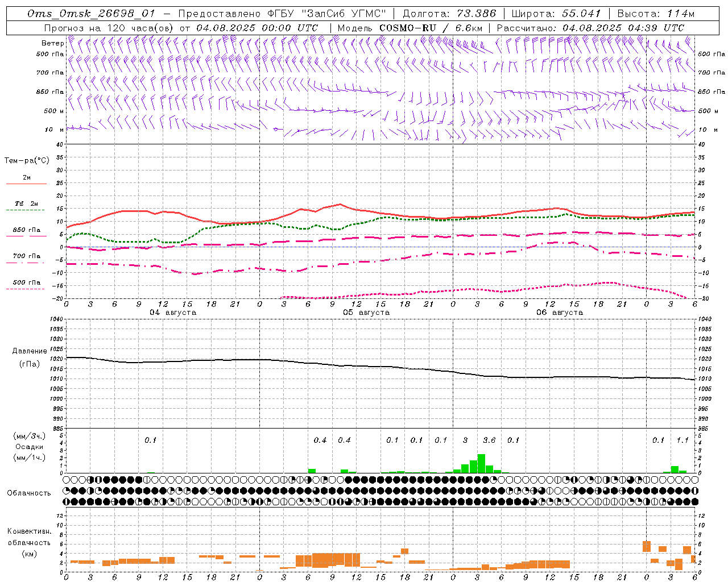
Task: Click the 850 гПа temperature legend label
Action: pos(27,230)
